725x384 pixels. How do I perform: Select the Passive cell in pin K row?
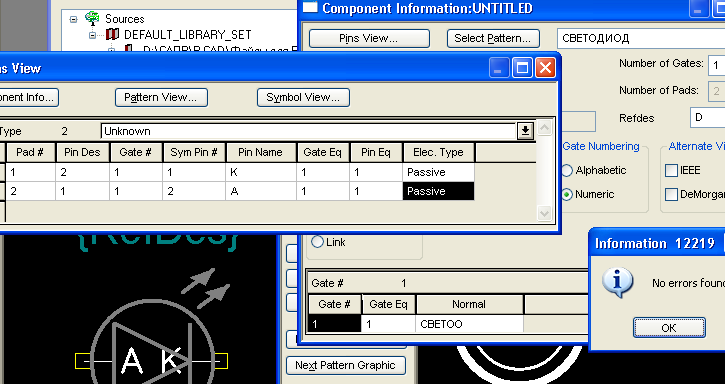point(438,173)
